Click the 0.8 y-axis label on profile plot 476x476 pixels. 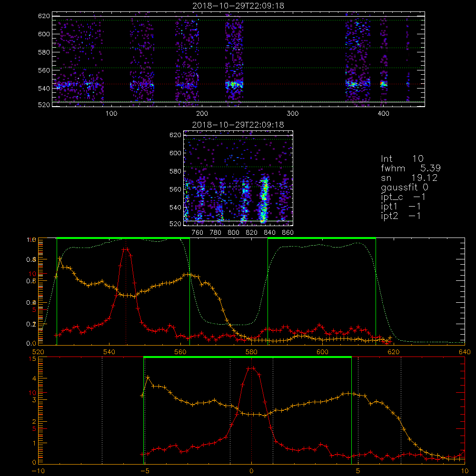[x=31, y=259]
